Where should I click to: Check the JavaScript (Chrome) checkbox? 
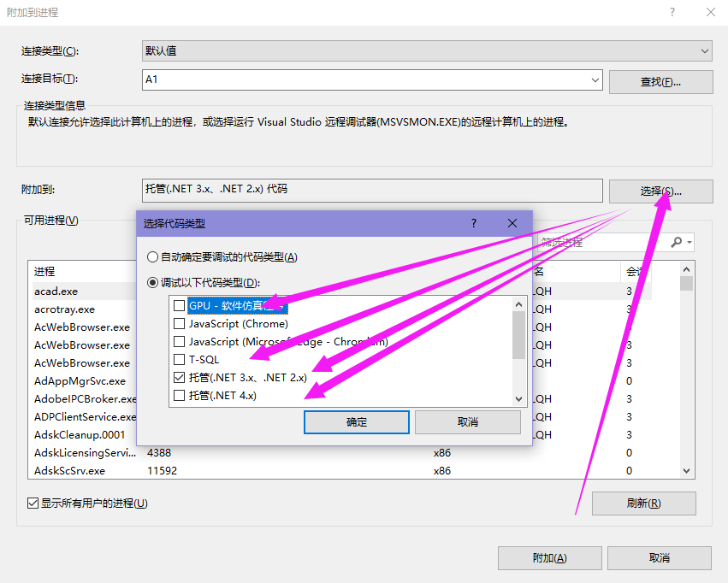(179, 323)
